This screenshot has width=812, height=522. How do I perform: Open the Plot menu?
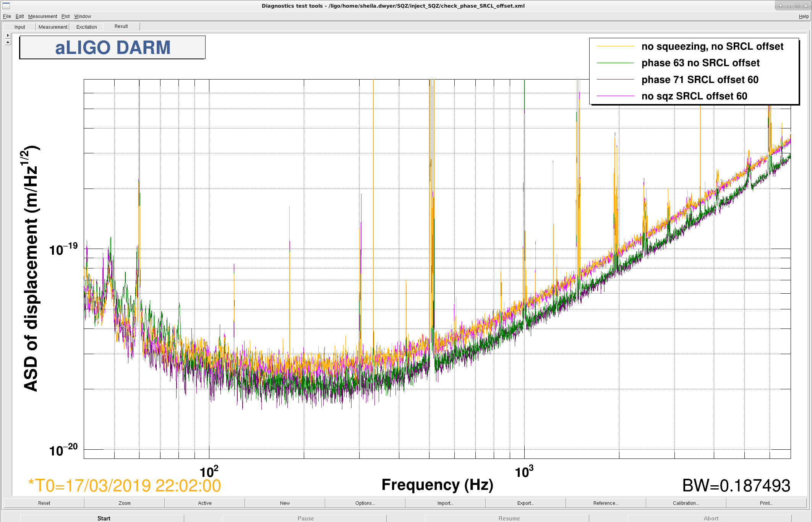coord(66,16)
